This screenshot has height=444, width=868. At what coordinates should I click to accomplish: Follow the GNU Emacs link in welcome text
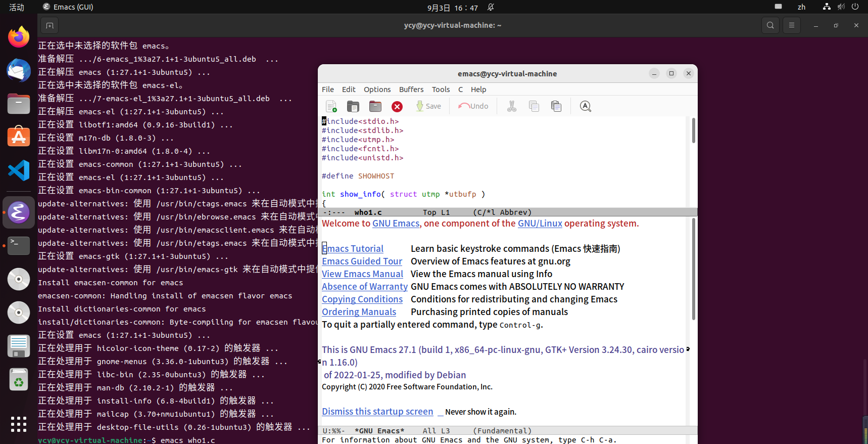[x=396, y=224]
